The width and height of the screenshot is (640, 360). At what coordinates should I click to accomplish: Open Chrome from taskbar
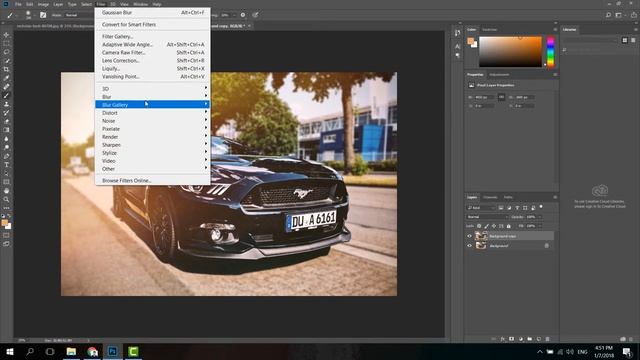pos(92,351)
